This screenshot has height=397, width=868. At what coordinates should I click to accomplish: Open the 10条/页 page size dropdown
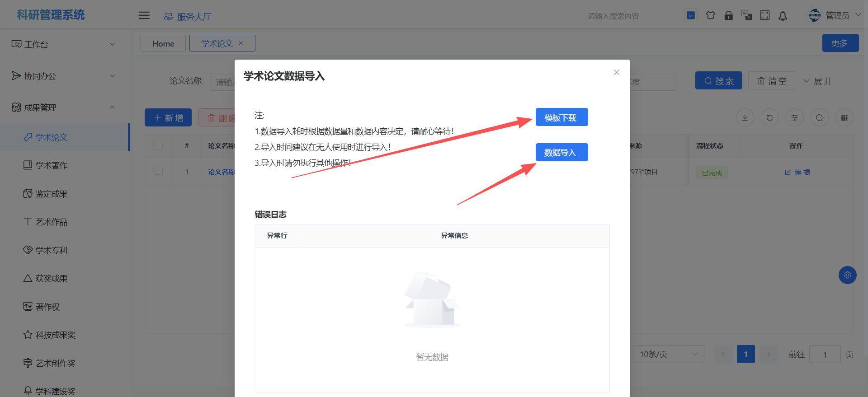[668, 354]
